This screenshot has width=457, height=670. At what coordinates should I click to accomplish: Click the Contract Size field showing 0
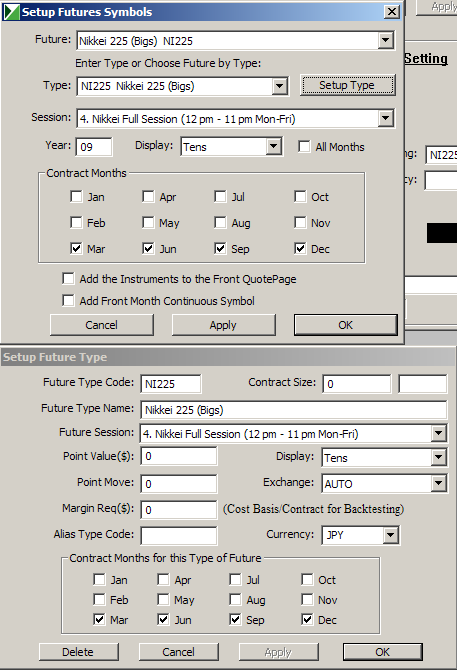click(x=357, y=384)
